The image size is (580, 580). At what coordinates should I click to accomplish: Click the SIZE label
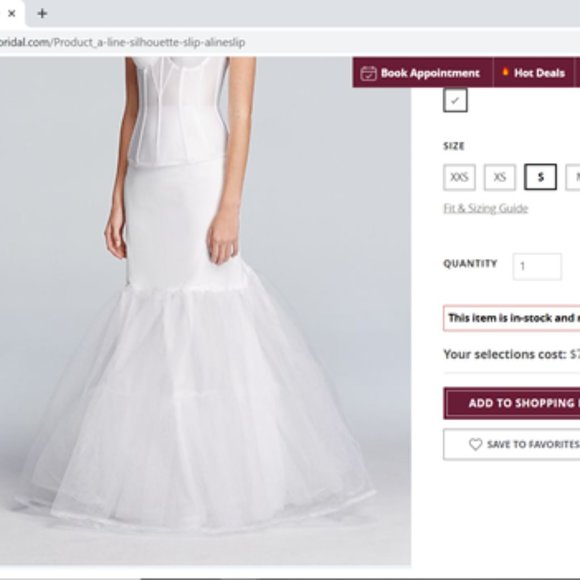point(454,146)
